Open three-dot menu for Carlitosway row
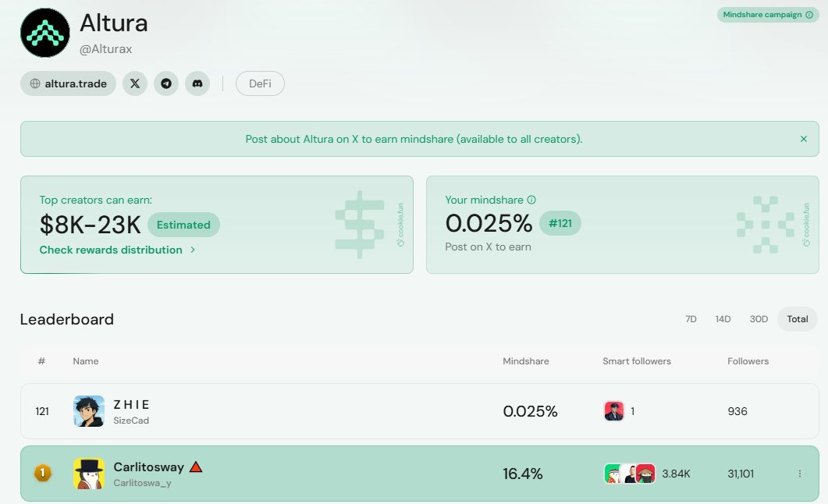Viewport: 828px width, 504px height. coord(799,474)
